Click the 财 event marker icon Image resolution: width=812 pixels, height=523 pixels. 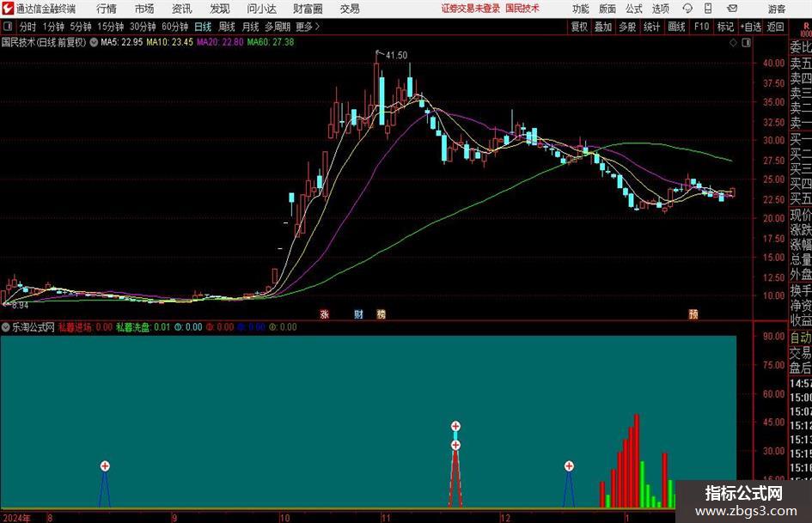point(358,313)
